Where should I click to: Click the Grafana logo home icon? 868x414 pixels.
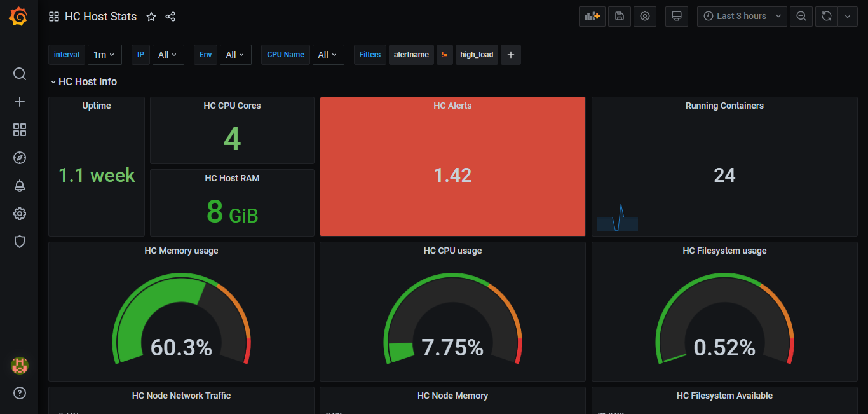(18, 17)
